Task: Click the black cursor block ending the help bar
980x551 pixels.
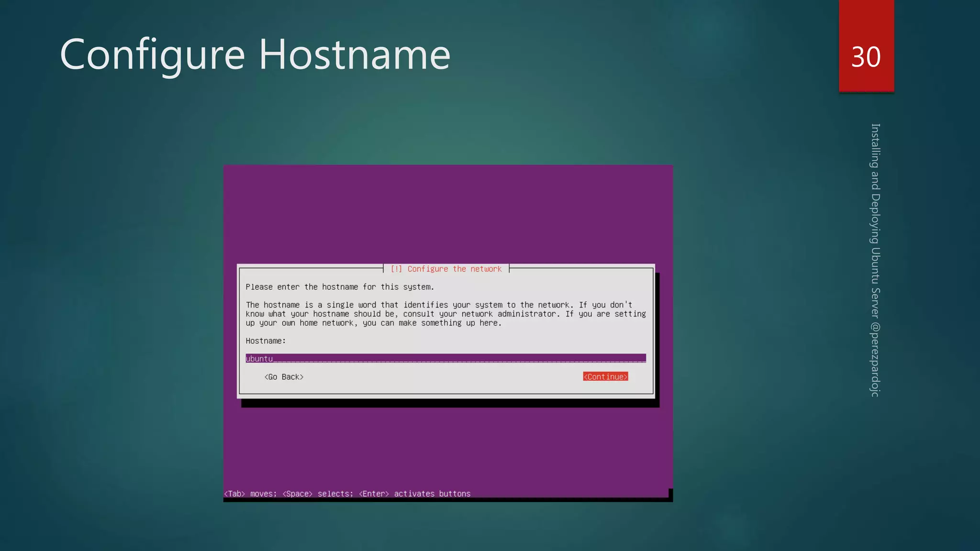Action: click(670, 493)
